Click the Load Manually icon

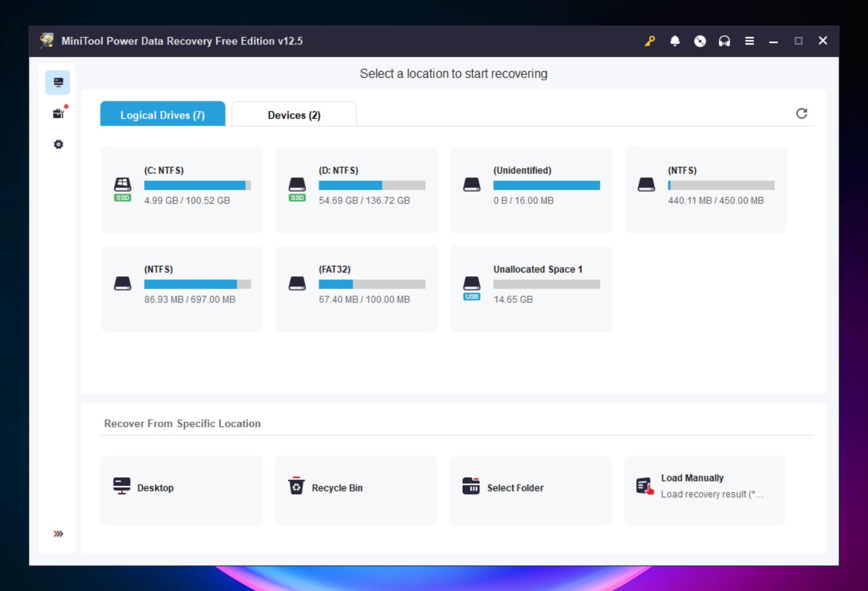tap(645, 486)
